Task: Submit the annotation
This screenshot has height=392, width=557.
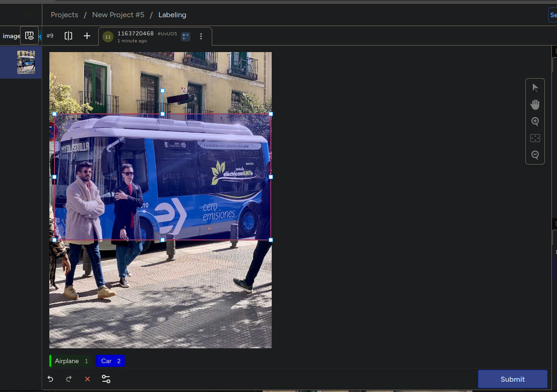Action: point(513,379)
